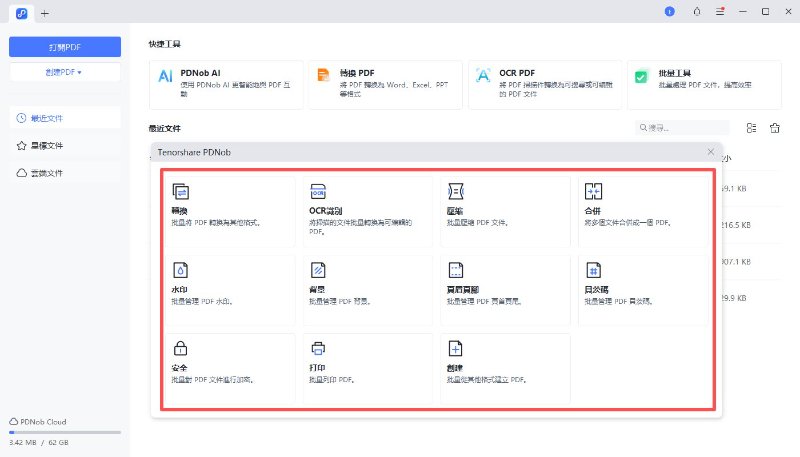This screenshot has height=457, width=800.
Task: Open the 貝茨碼 Bates number tool
Action: click(642, 290)
